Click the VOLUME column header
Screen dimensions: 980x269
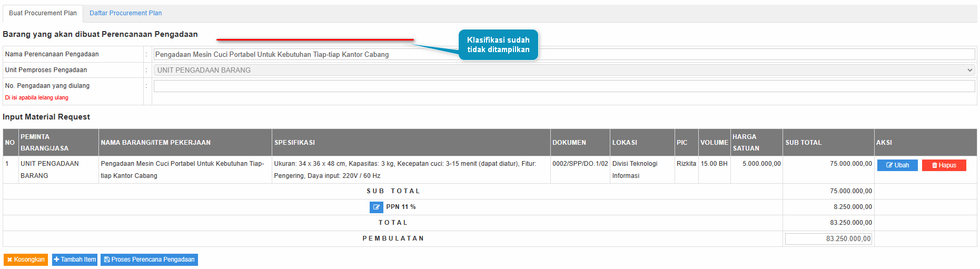pyautogui.click(x=714, y=143)
